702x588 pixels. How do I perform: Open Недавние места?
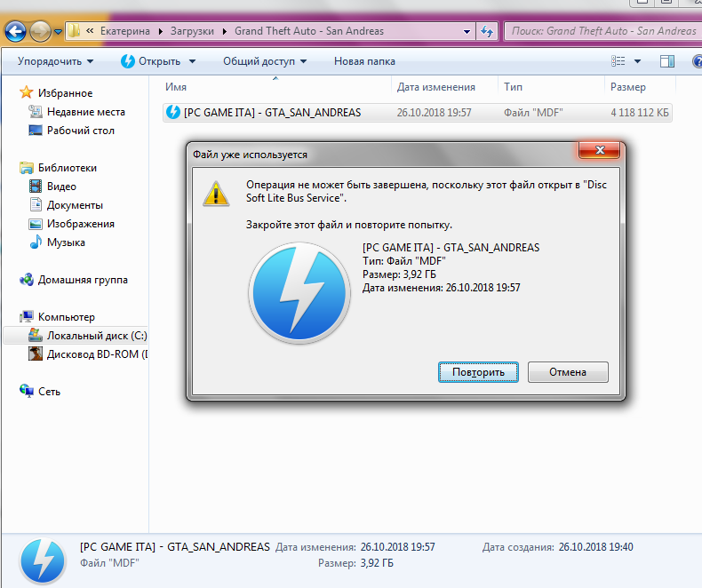pos(86,112)
